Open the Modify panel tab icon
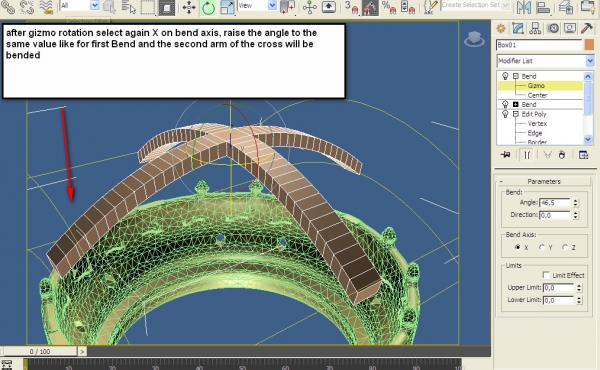 pyautogui.click(x=518, y=28)
